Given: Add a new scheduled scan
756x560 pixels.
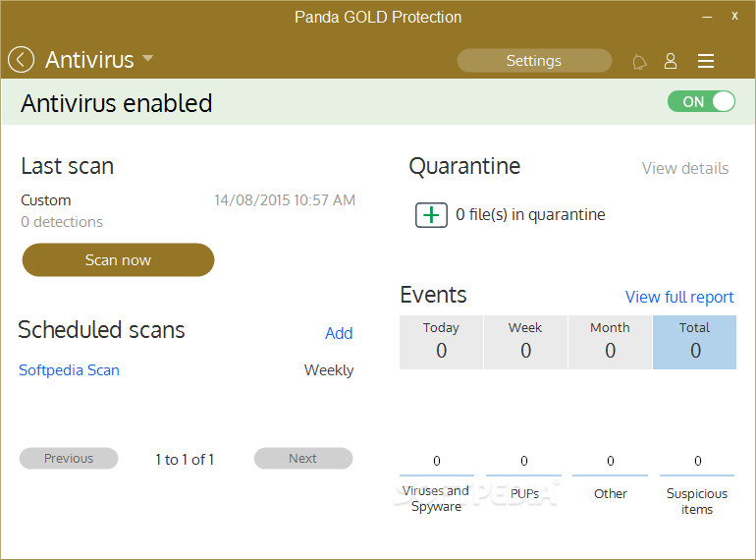Looking at the screenshot, I should tap(339, 333).
